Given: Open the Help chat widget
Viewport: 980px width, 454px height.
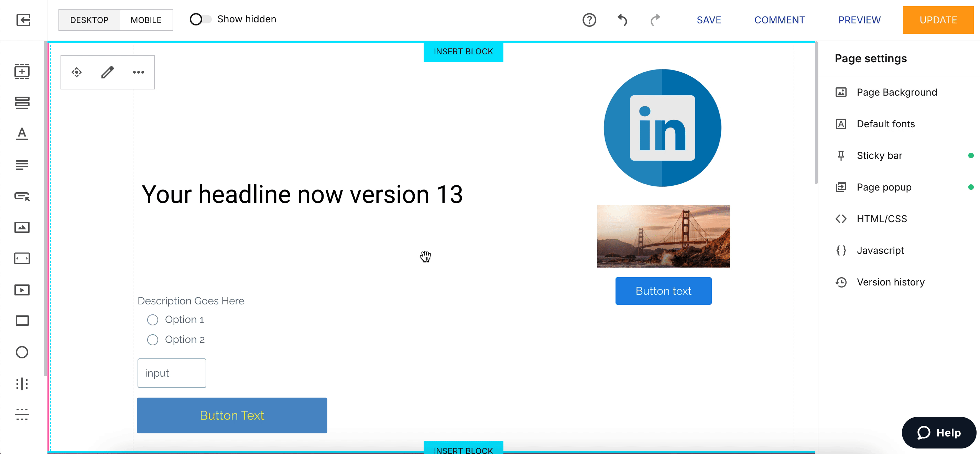Looking at the screenshot, I should [x=938, y=433].
